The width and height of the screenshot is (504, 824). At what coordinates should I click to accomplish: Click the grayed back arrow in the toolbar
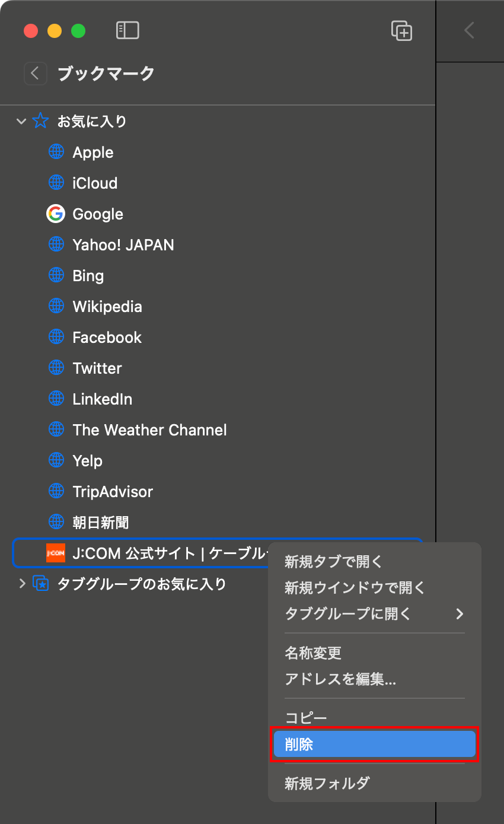click(x=469, y=30)
